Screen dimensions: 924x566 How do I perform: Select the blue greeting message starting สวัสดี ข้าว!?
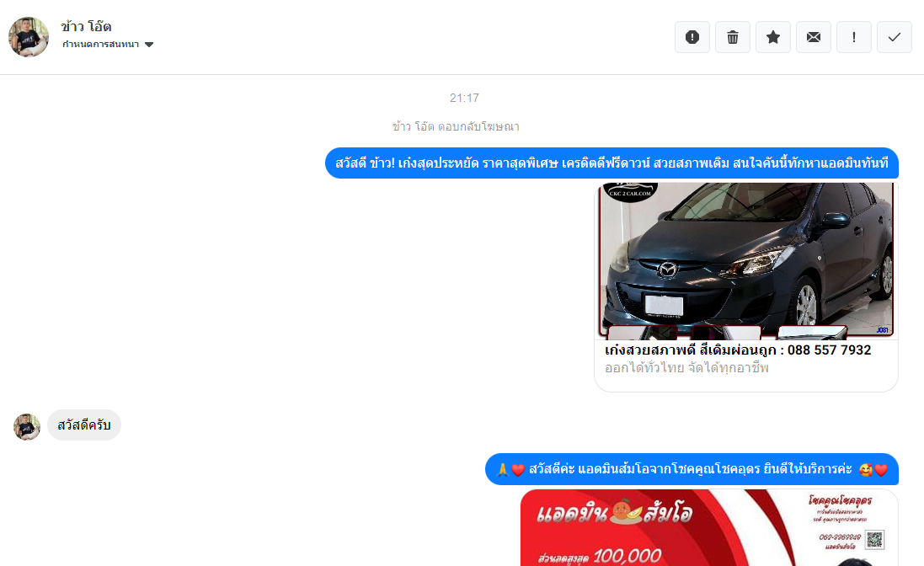point(612,163)
